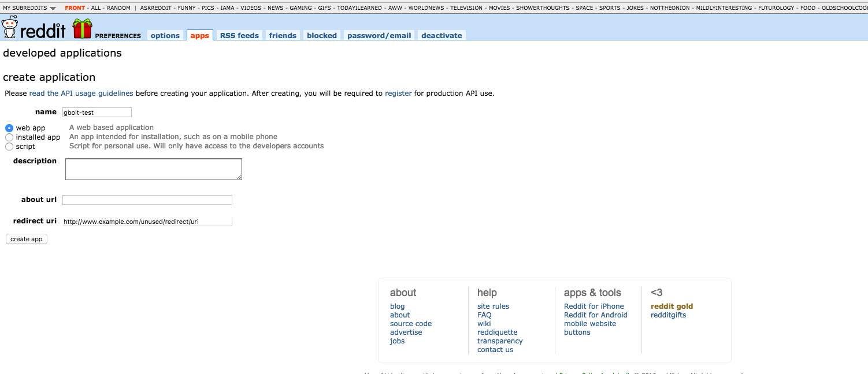
Task: Open the buttons footer link
Action: [x=577, y=332]
